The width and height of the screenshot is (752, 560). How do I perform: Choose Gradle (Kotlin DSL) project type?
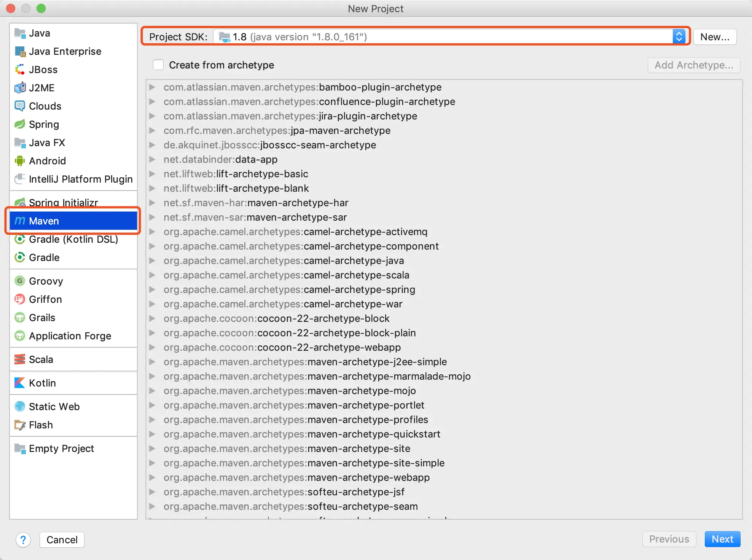(x=73, y=239)
